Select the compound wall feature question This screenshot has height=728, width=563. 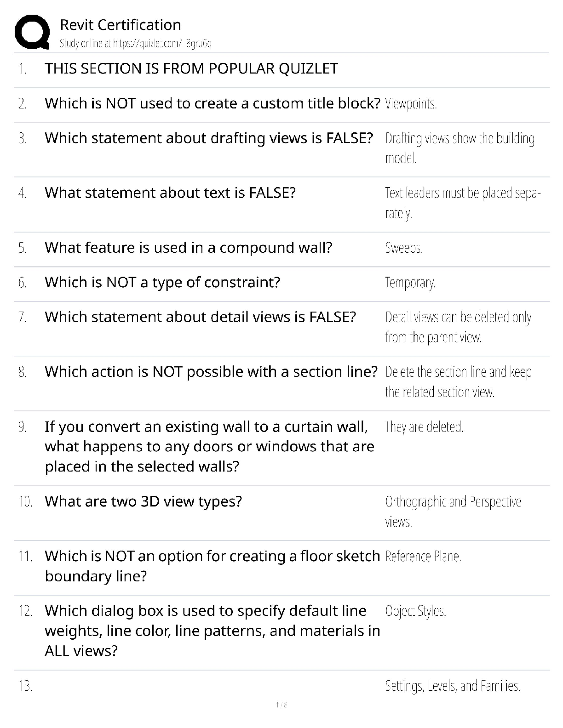188,248
